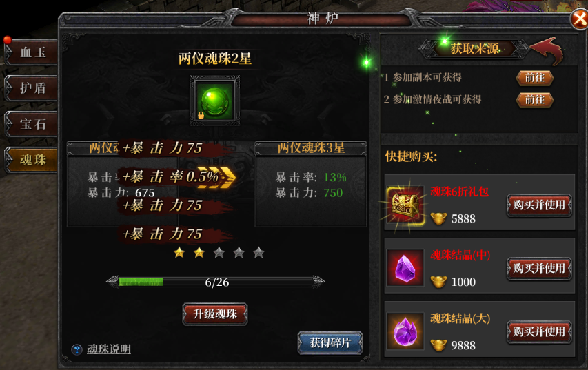Image resolution: width=588 pixels, height=370 pixels.
Task: Buy and use 魂珠结晶(中)
Action: coord(539,269)
